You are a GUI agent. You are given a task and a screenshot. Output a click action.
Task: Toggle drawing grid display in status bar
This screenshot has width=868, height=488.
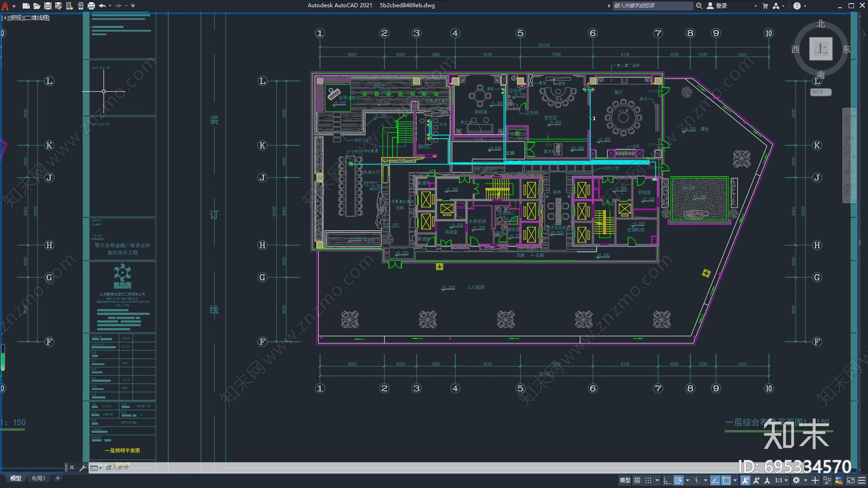(x=637, y=480)
